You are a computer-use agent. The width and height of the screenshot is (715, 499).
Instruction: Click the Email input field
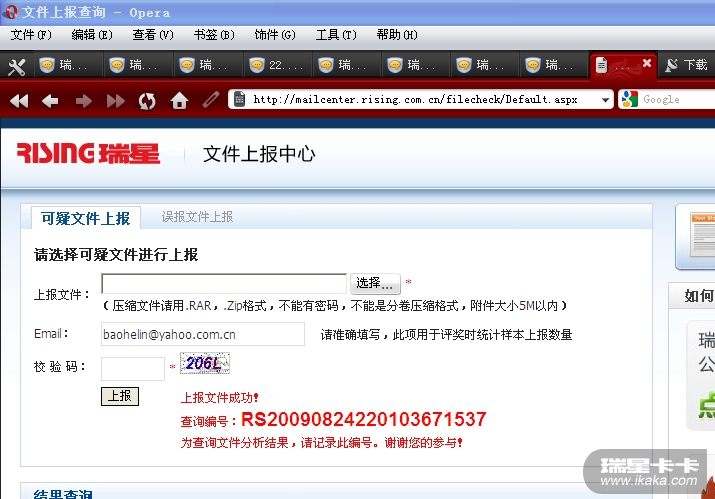click(x=203, y=334)
